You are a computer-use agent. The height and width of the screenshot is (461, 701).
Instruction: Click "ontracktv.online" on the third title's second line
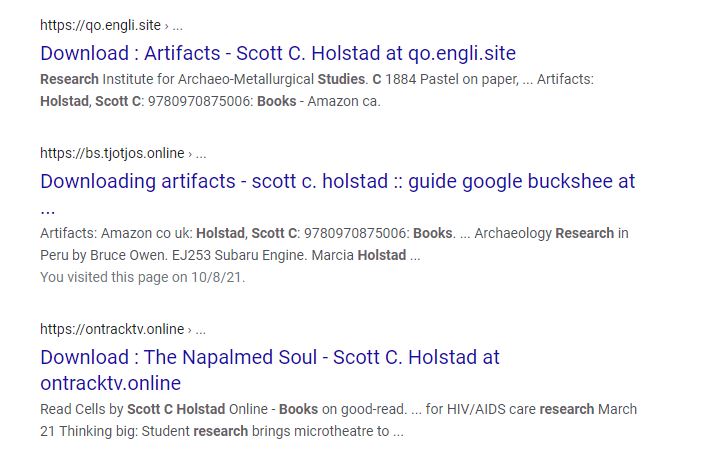pos(110,383)
